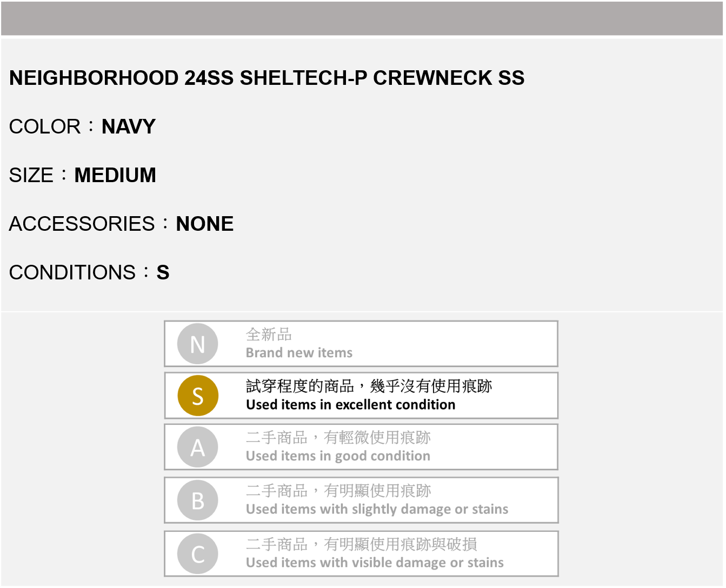
Task: Click the gray N condition circle
Action: pyautogui.click(x=197, y=344)
